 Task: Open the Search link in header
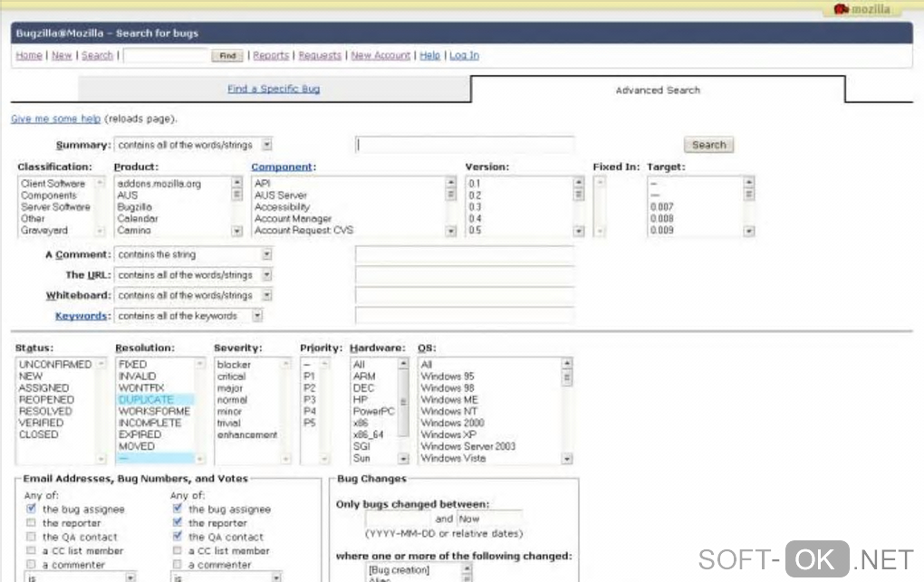click(x=97, y=55)
